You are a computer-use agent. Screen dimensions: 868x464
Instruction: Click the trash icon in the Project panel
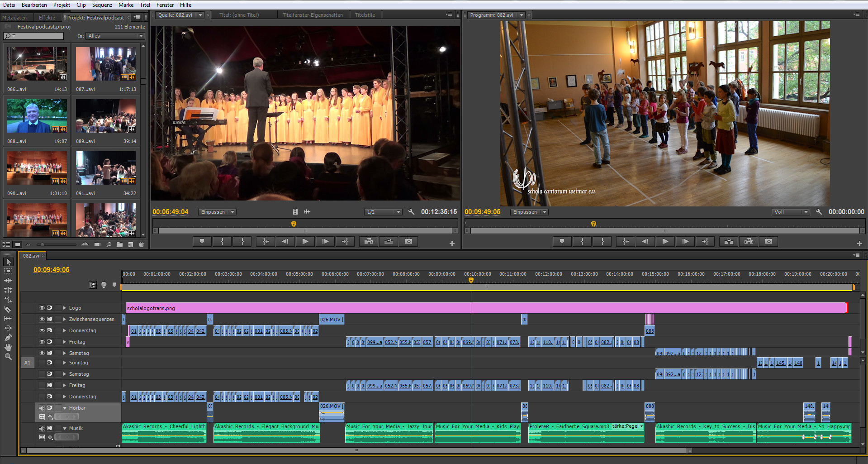click(x=141, y=244)
